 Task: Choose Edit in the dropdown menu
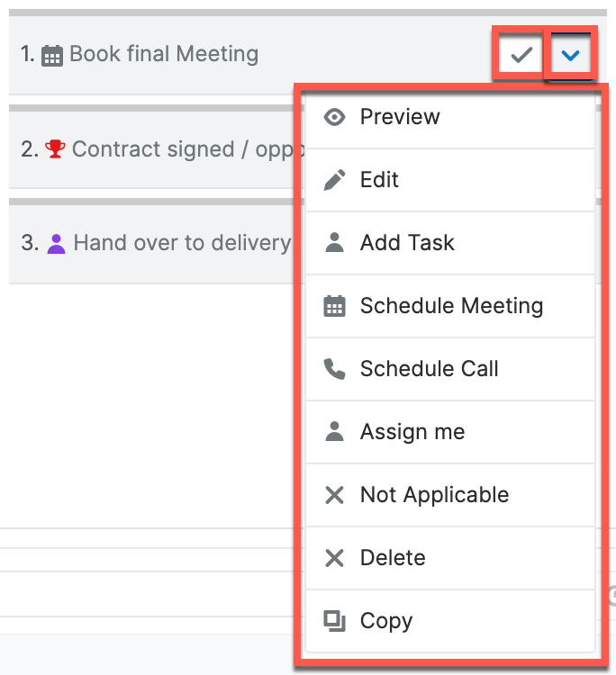click(379, 180)
